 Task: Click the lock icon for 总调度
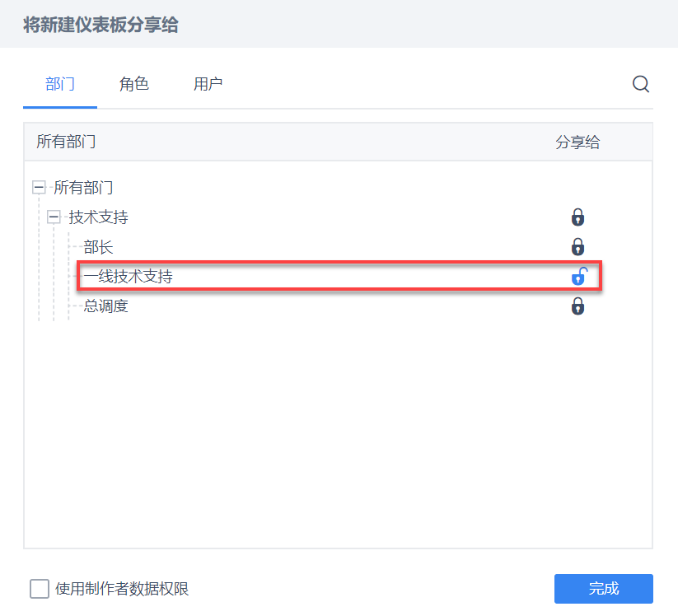tap(578, 306)
